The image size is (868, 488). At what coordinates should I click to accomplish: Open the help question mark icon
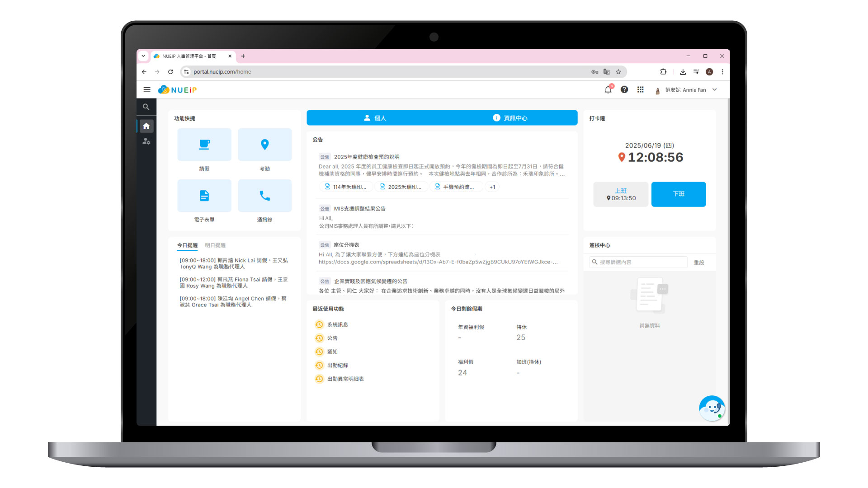coord(624,89)
